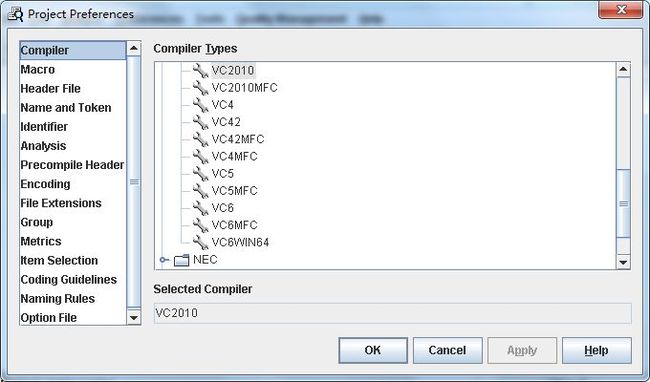Select the Coding Guidelines category
Viewport: 650px width, 382px height.
point(68,279)
